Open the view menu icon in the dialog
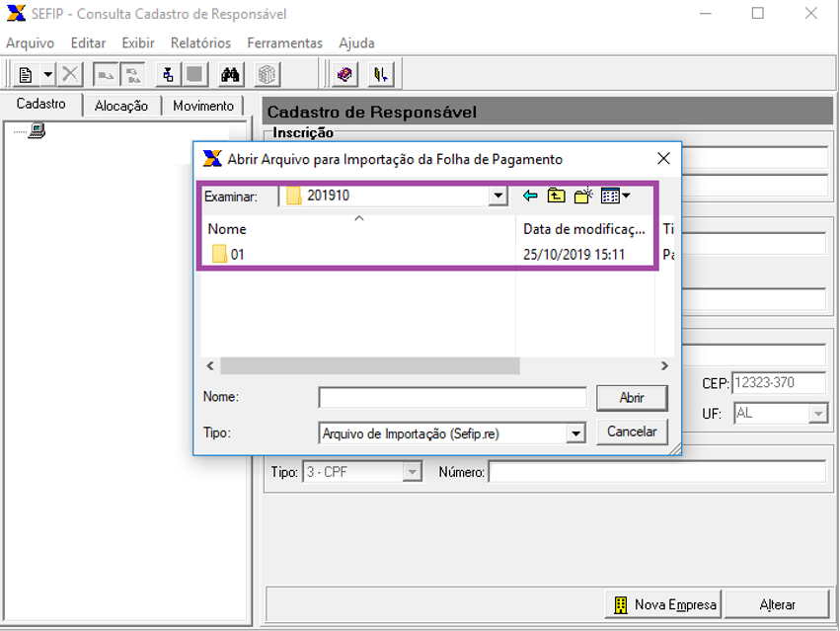 click(615, 196)
